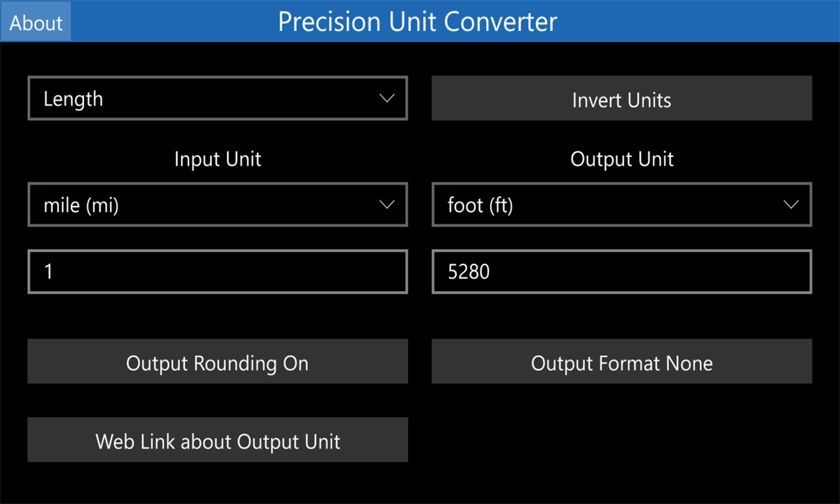This screenshot has height=504, width=840.
Task: Focus the input value field showing 1
Action: click(x=218, y=271)
